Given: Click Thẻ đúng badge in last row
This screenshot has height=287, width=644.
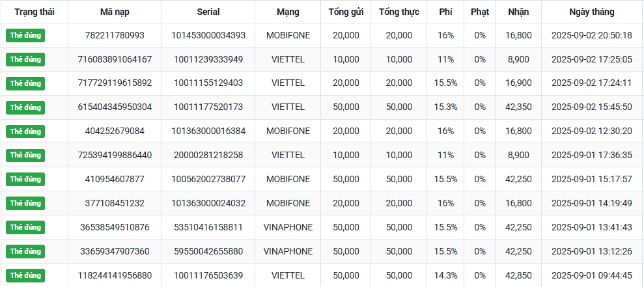Looking at the screenshot, I should 25,275.
